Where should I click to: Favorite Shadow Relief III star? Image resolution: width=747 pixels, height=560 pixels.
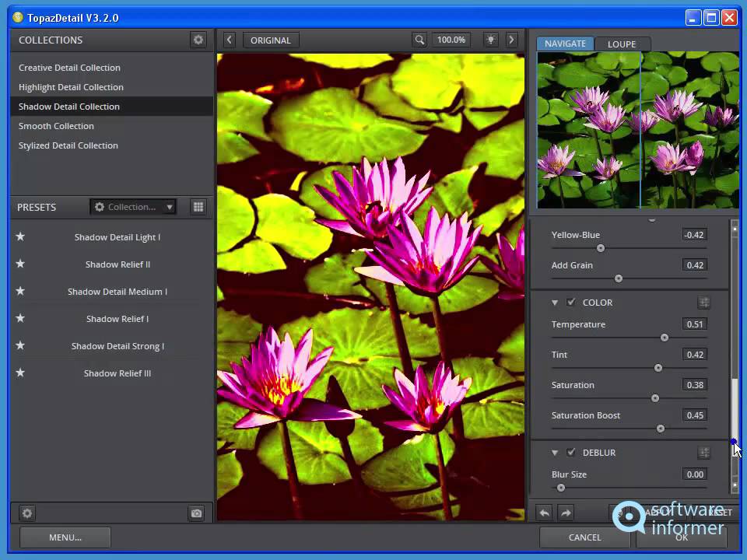click(20, 373)
